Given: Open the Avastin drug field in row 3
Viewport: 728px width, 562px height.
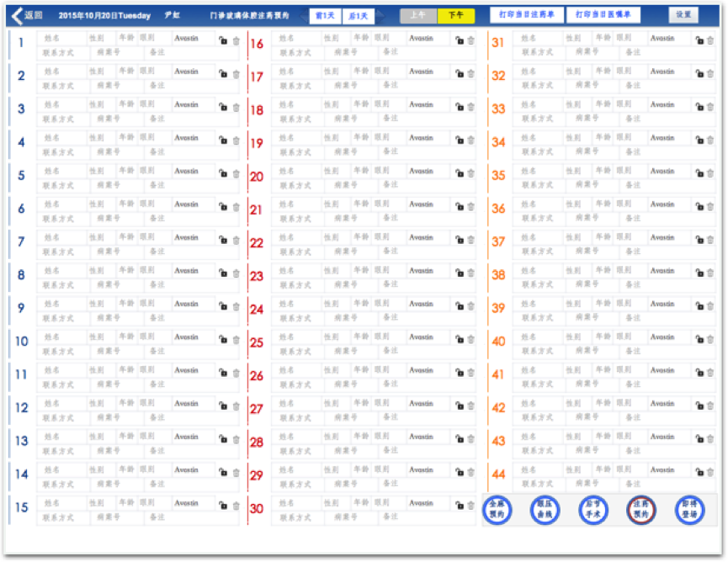Looking at the screenshot, I should pyautogui.click(x=193, y=104).
